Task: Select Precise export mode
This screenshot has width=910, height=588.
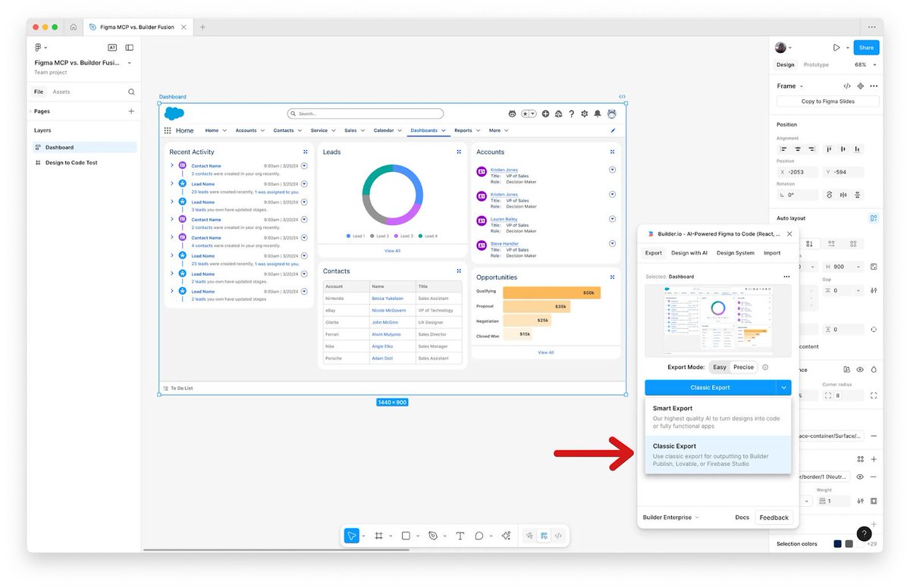Action: click(x=743, y=367)
